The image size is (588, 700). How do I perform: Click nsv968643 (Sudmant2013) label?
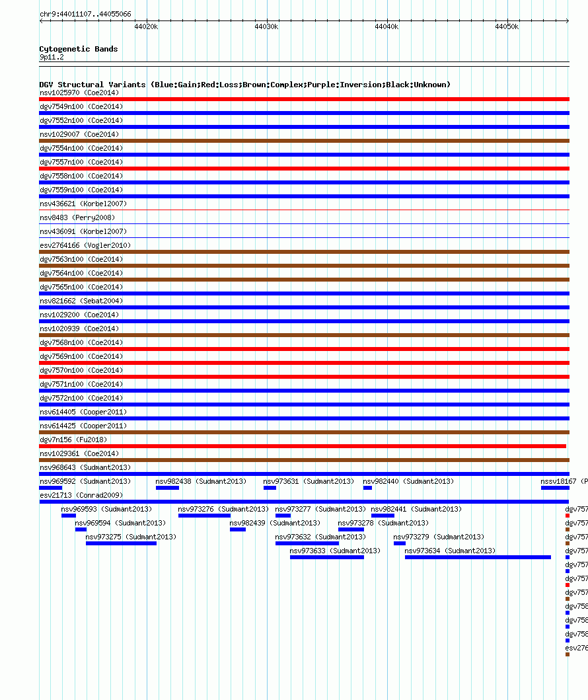pyautogui.click(x=85, y=467)
